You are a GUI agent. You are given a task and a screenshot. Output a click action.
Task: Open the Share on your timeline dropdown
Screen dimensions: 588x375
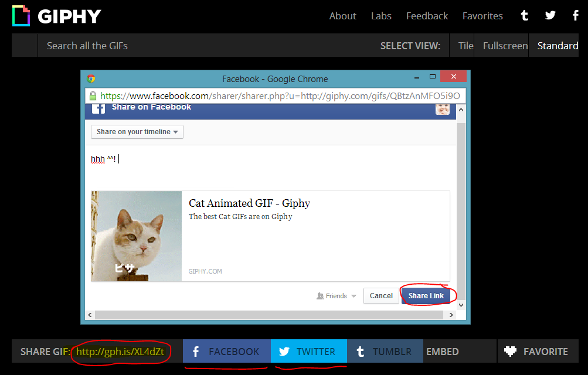pyautogui.click(x=137, y=132)
